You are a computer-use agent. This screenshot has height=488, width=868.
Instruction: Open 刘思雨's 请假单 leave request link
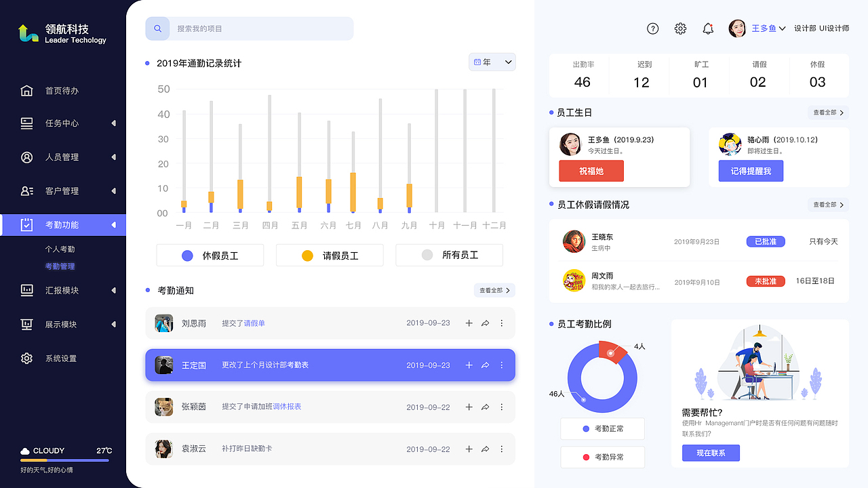pos(253,323)
